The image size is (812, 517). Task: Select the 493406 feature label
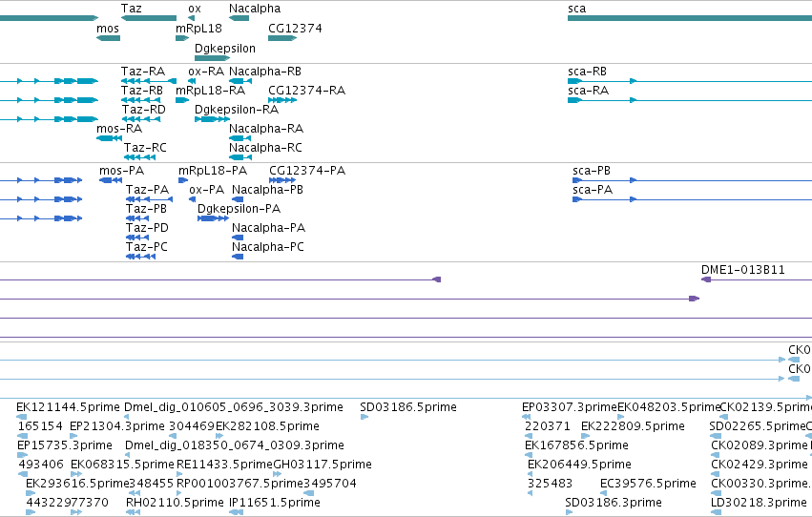(x=41, y=465)
